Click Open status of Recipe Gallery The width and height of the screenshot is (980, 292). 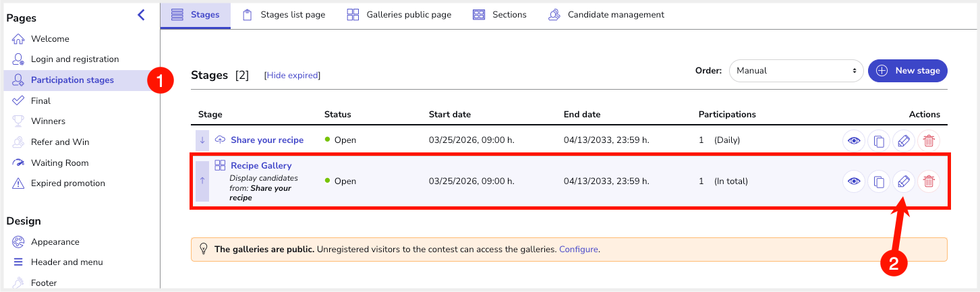[x=341, y=181]
